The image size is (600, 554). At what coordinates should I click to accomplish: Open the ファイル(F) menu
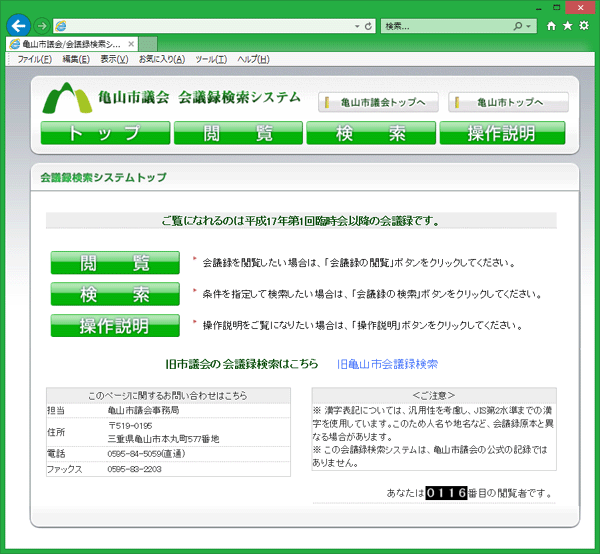34,59
